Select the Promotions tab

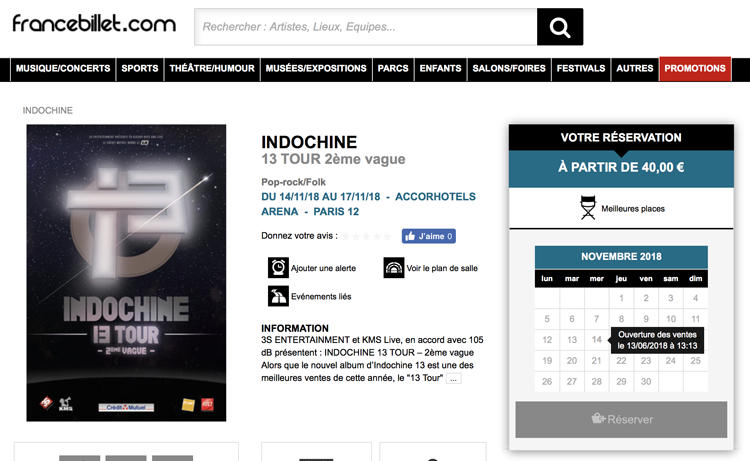[695, 68]
